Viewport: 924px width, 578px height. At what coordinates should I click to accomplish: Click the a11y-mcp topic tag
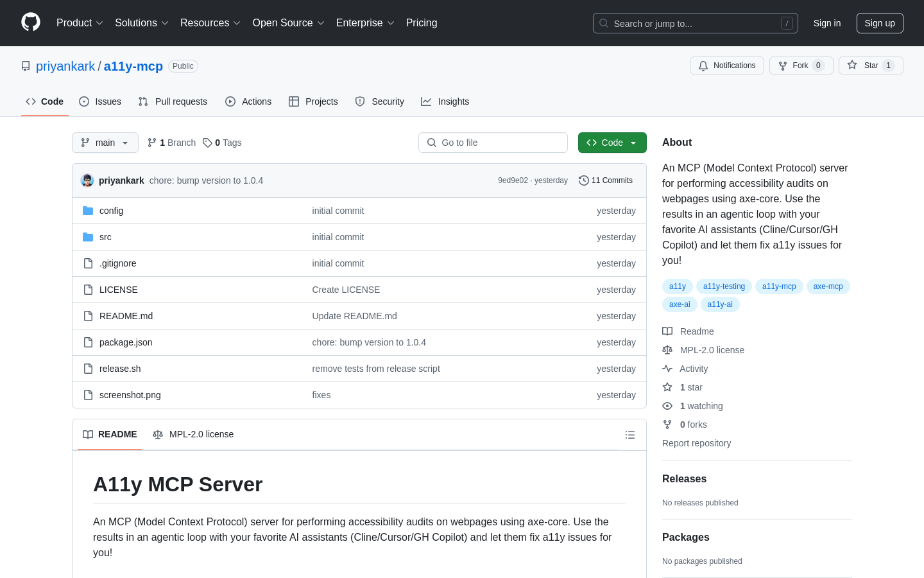[x=779, y=286]
